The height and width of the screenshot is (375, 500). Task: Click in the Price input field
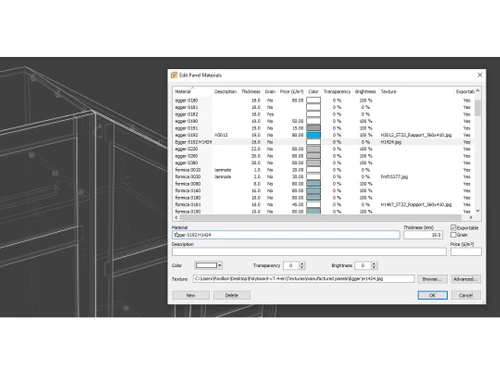coord(466,252)
